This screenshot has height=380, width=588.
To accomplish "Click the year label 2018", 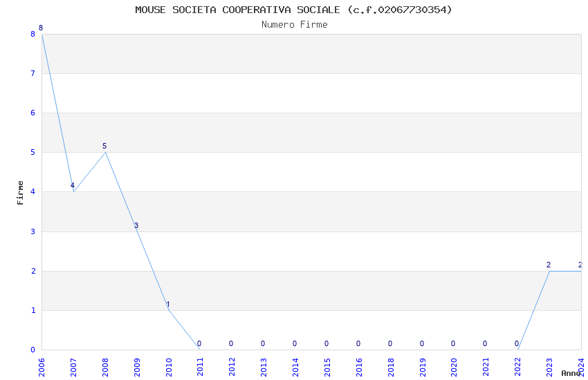I will (391, 367).
